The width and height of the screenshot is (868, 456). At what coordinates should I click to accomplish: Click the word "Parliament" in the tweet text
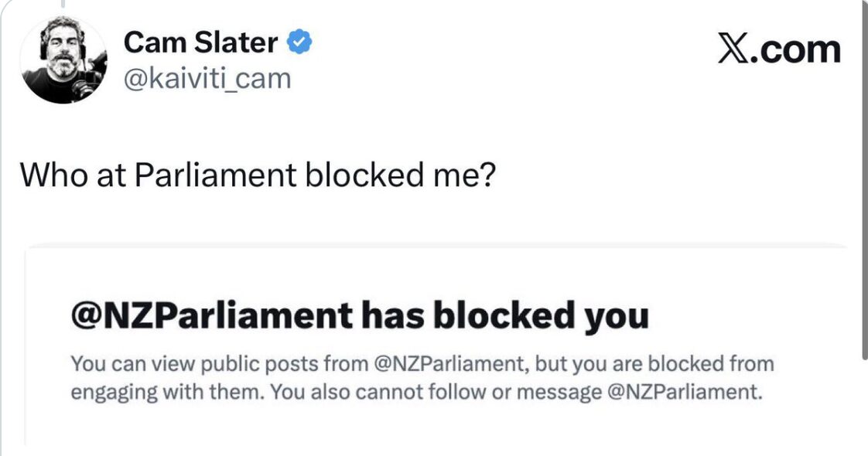coord(215,175)
